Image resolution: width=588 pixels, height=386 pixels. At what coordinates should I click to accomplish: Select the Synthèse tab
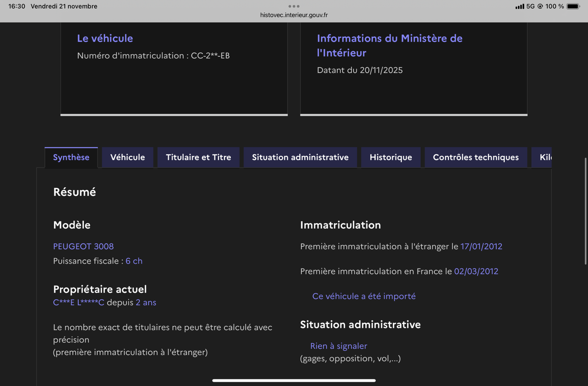[71, 157]
